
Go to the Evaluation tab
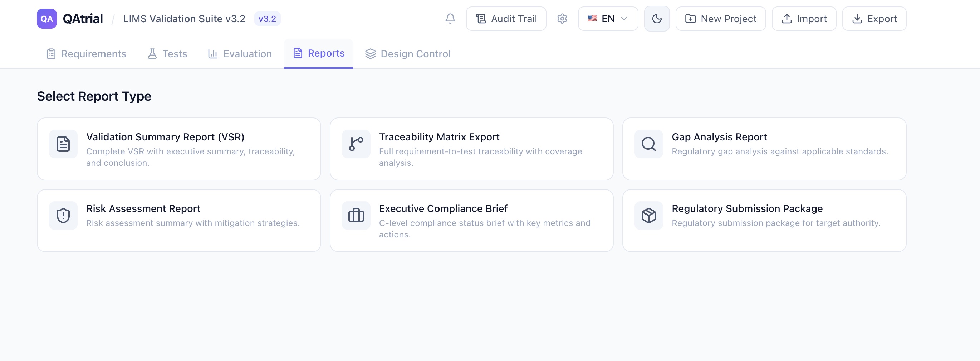pyautogui.click(x=240, y=54)
